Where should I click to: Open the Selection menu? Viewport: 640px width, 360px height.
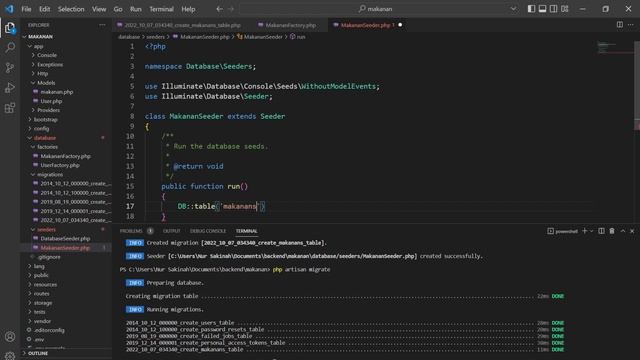coord(71,9)
